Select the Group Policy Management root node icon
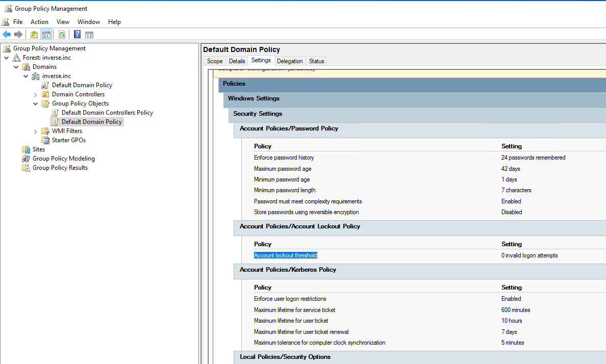606x364 pixels. [x=7, y=48]
